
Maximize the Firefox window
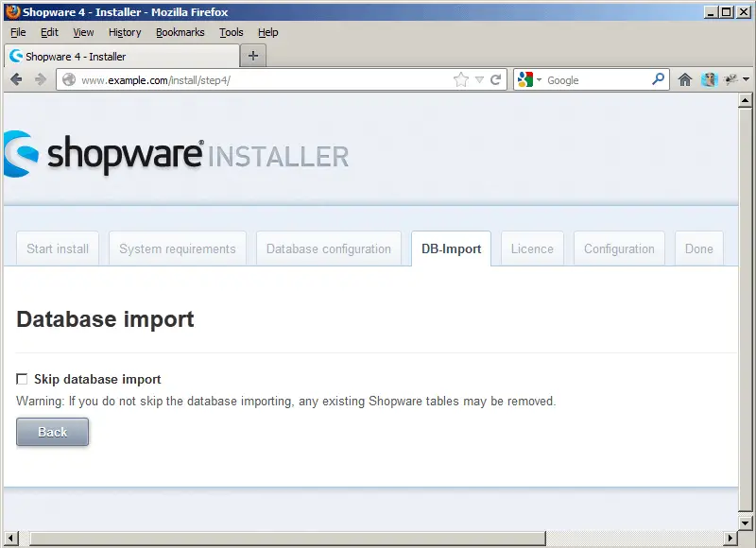pos(726,12)
